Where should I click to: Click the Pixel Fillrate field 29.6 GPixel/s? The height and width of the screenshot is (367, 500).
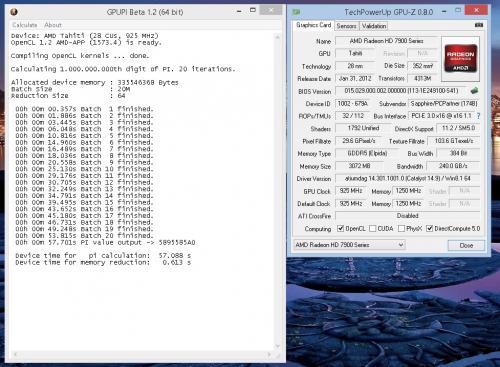coord(359,141)
